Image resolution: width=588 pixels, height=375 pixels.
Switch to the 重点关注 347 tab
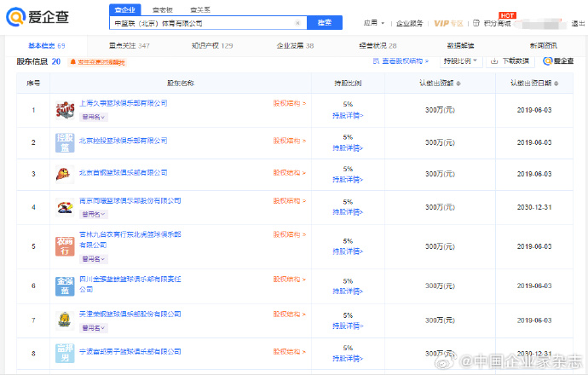coord(130,46)
